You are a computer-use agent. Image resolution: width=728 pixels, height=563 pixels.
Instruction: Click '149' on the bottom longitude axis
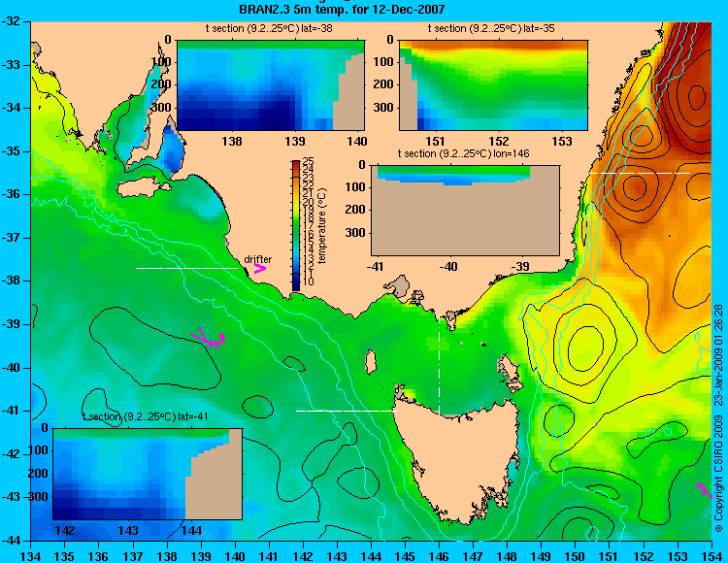point(541,556)
